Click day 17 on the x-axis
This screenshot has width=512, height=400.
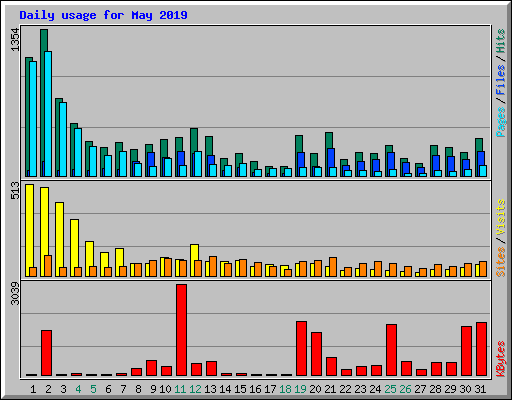point(270,389)
